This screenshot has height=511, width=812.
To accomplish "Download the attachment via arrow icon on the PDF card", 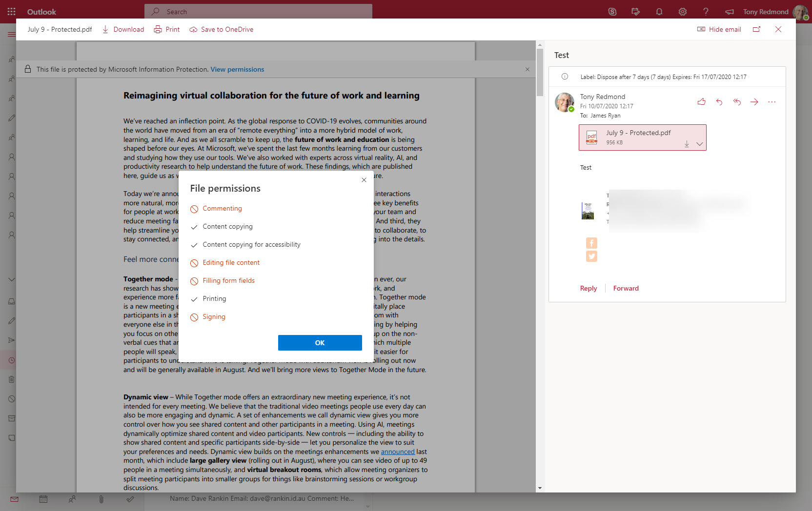I will pyautogui.click(x=687, y=144).
